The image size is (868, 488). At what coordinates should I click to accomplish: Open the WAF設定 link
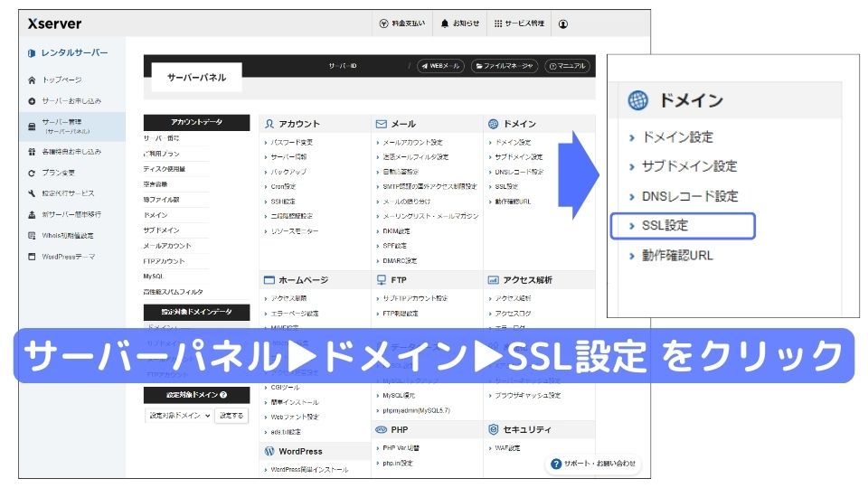point(507,448)
